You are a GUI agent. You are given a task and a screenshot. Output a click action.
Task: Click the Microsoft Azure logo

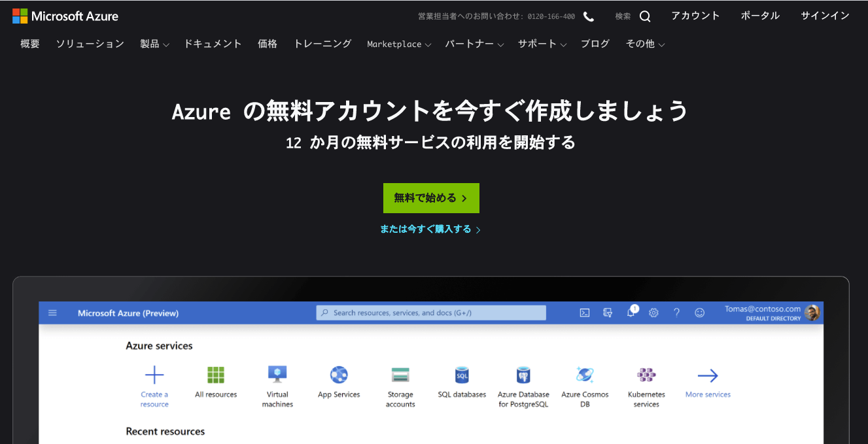[65, 16]
